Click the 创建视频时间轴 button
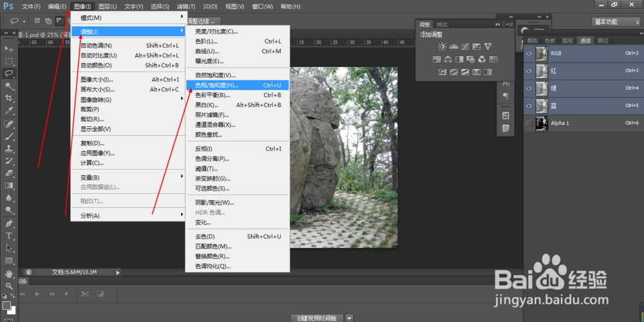The width and height of the screenshot is (644, 322). pos(317,318)
